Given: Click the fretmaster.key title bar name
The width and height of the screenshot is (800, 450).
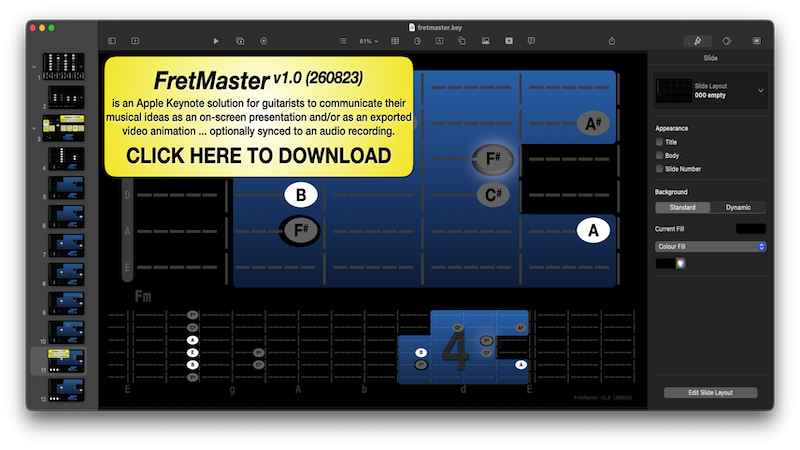Looking at the screenshot, I should click(x=439, y=28).
